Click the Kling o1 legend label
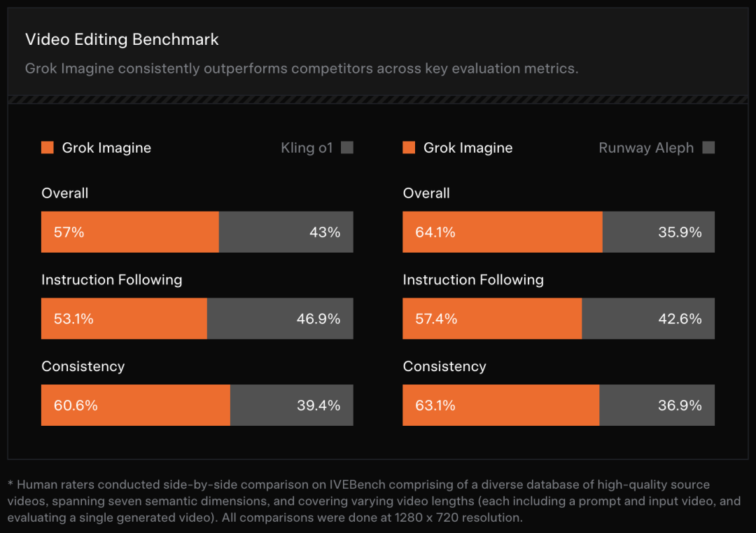Image resolution: width=756 pixels, height=533 pixels. (307, 148)
